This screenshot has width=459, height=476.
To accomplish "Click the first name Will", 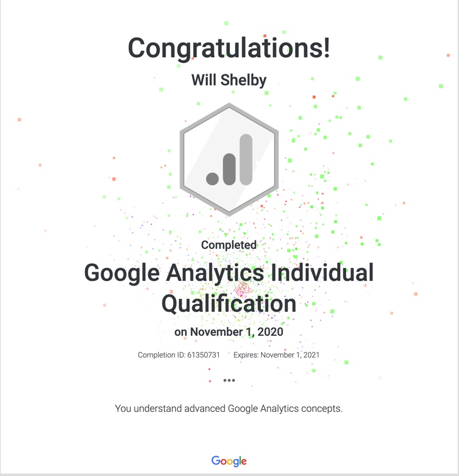I will [x=204, y=80].
